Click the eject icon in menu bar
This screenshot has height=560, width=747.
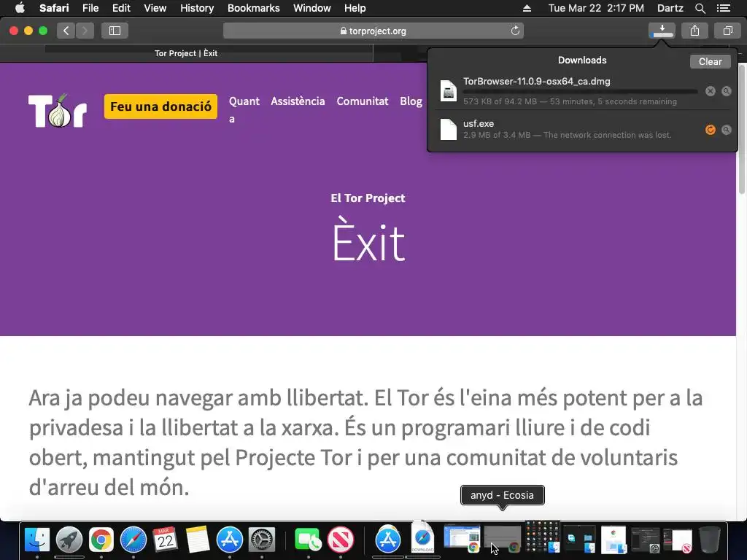tap(527, 8)
